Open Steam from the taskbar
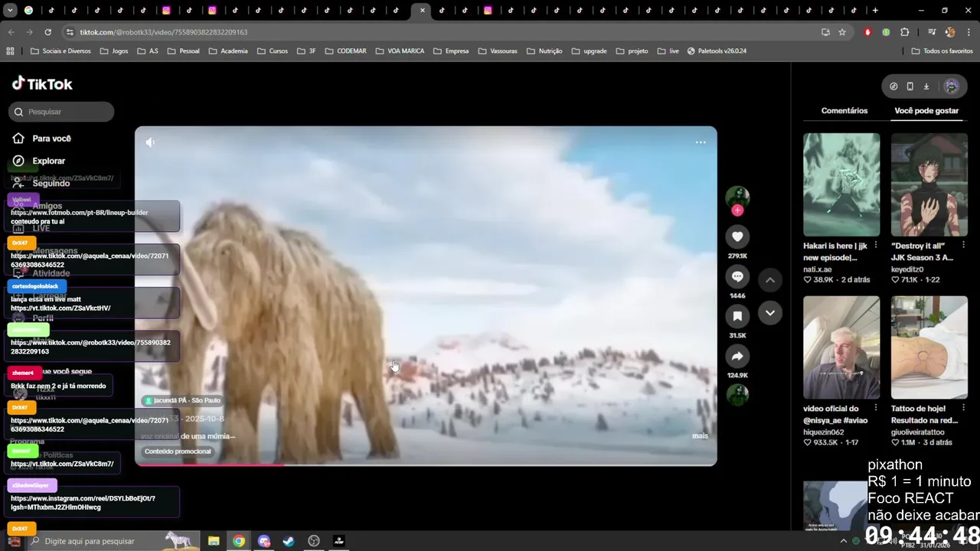The height and width of the screenshot is (551, 980). point(289,541)
